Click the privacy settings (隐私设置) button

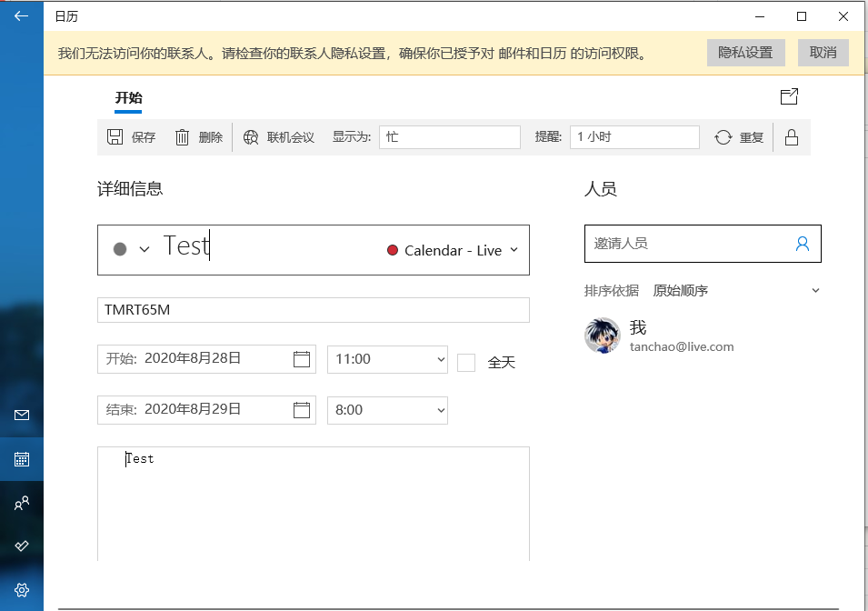click(745, 53)
